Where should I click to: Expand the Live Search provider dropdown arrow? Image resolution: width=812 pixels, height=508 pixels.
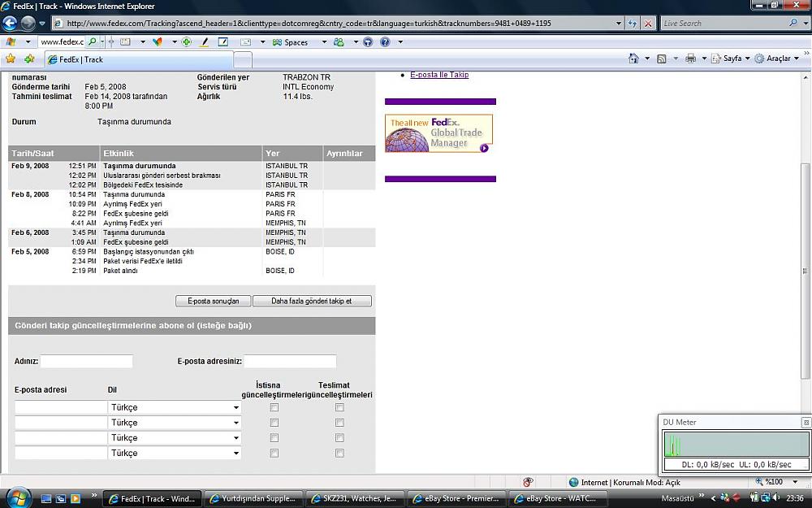(805, 24)
